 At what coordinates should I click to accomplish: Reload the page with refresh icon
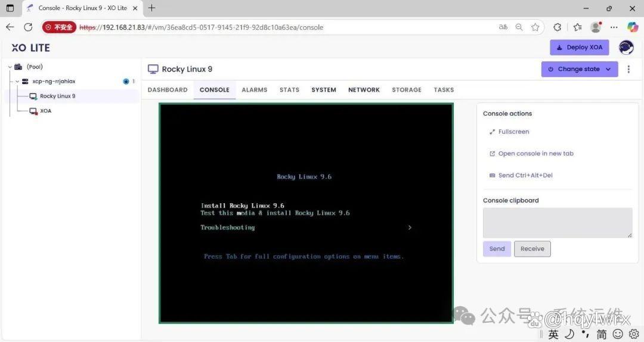pos(28,27)
